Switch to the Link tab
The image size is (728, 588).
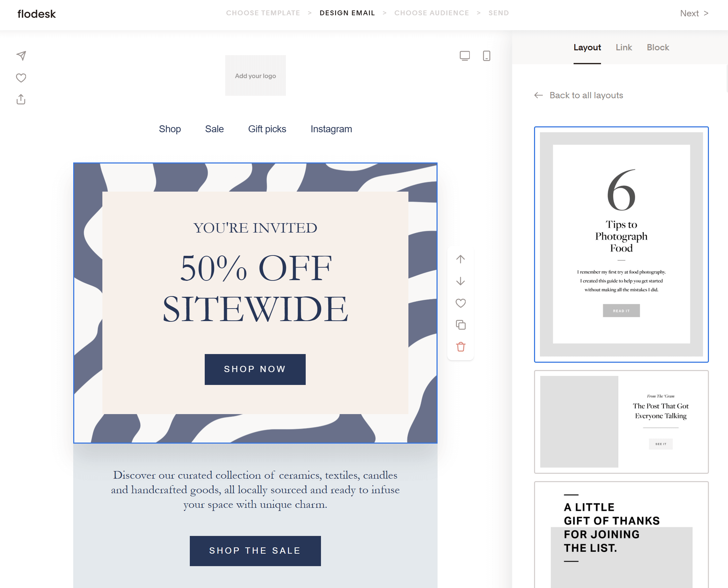pos(624,47)
